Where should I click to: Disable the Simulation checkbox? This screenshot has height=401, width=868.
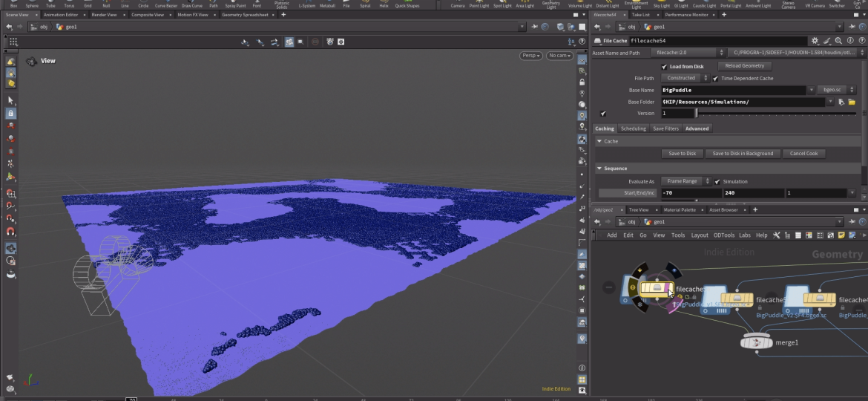[x=717, y=181]
